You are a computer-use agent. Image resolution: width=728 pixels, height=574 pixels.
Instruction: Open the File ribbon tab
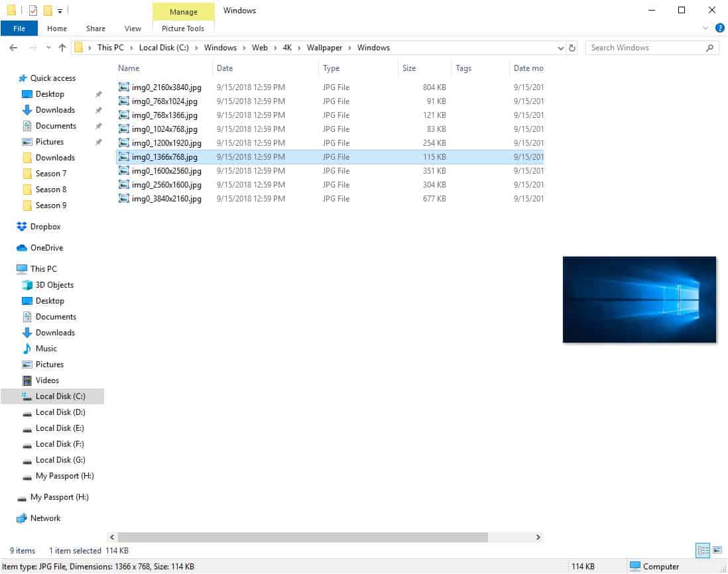19,29
